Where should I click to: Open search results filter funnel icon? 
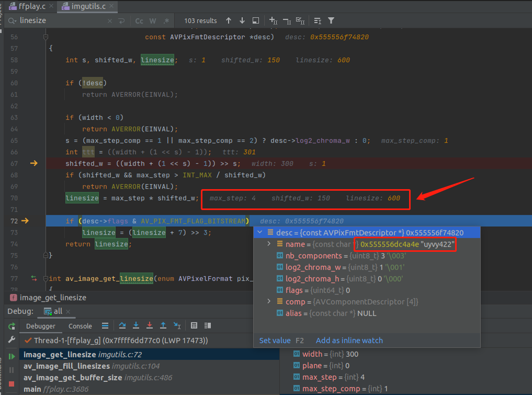click(331, 21)
